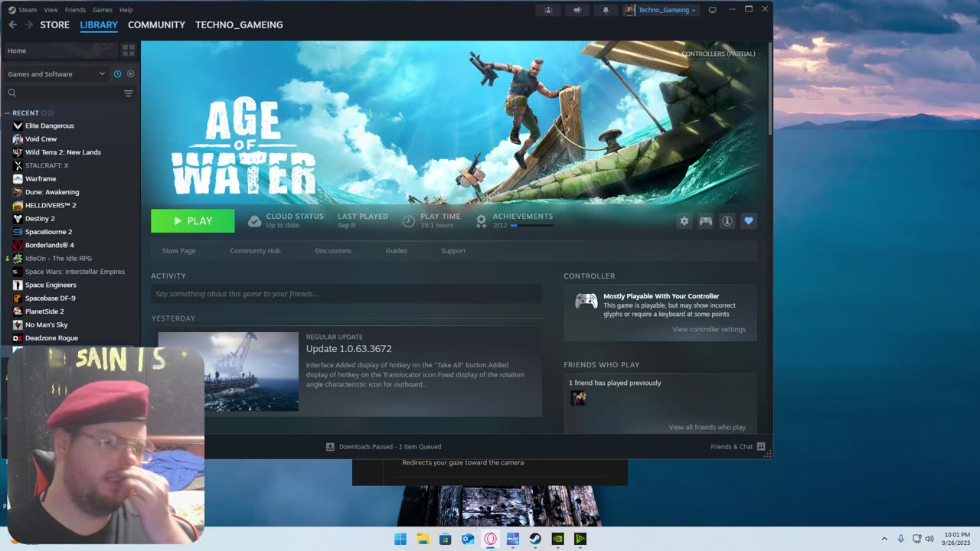
Task: Click the downloads icon in the bottom bar
Action: click(x=330, y=447)
